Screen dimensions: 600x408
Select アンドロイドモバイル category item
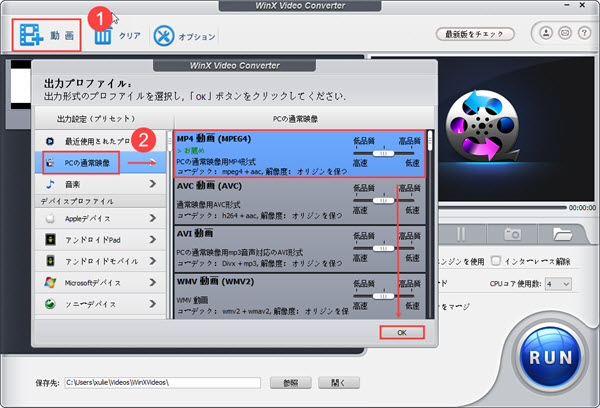click(x=100, y=261)
